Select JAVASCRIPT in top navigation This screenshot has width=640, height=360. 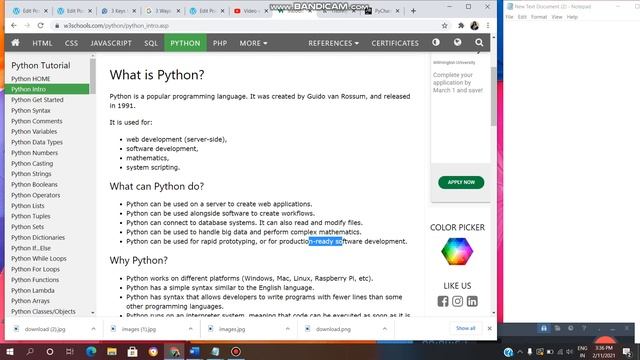(111, 43)
